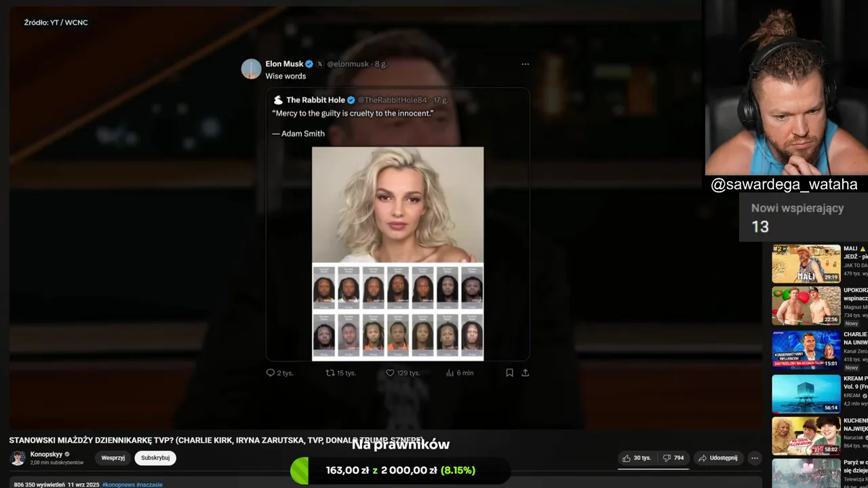Click the quoted tweet's blonde woman image

click(x=397, y=205)
